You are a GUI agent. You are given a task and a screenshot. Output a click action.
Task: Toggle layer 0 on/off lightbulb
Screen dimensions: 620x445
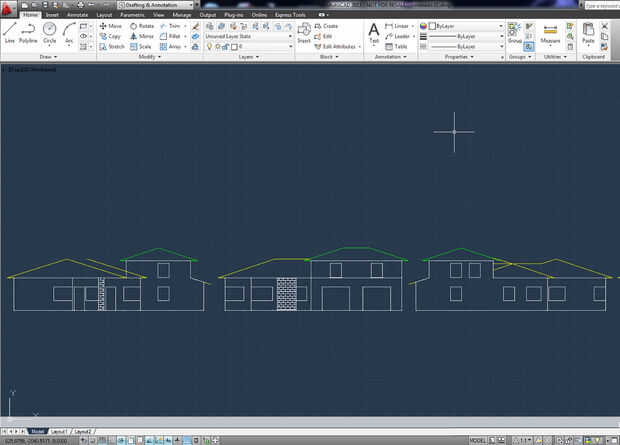coord(210,47)
